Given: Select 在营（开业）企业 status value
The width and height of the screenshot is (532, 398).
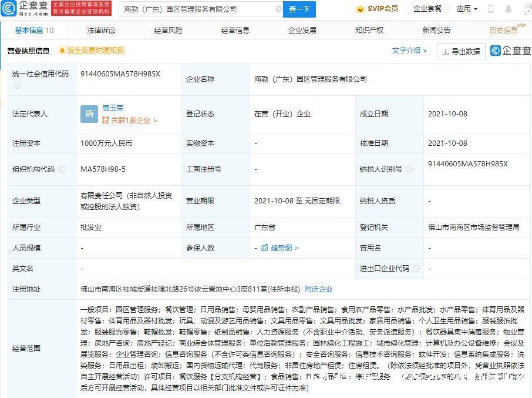Looking at the screenshot, I should (282, 114).
